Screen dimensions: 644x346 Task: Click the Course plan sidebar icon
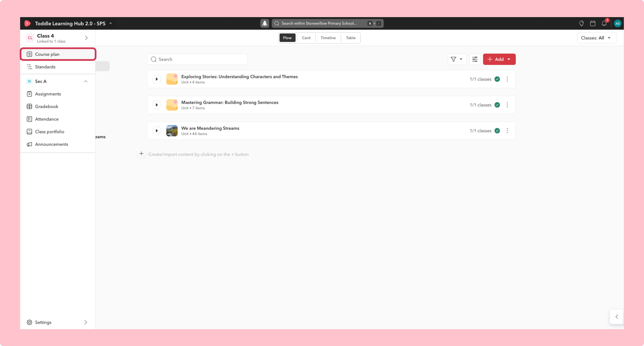pos(29,54)
